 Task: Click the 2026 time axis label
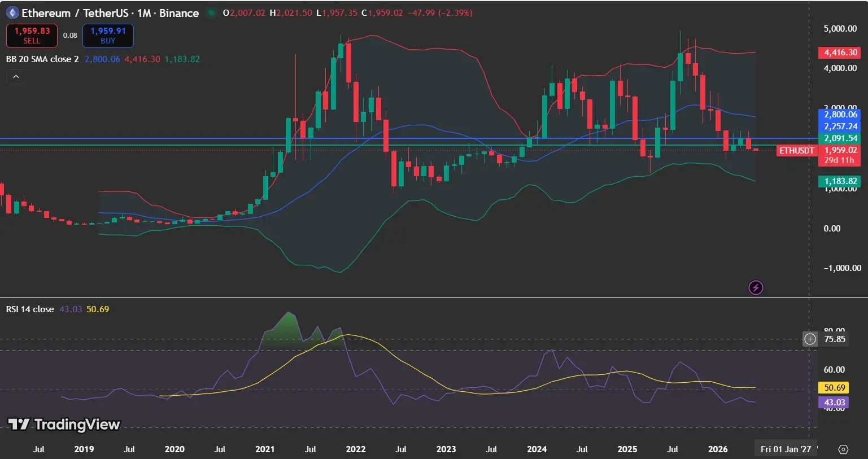718,449
